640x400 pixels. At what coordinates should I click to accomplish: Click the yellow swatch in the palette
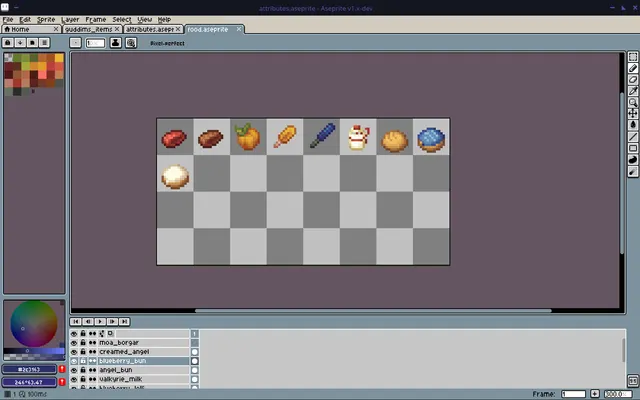tap(59, 58)
